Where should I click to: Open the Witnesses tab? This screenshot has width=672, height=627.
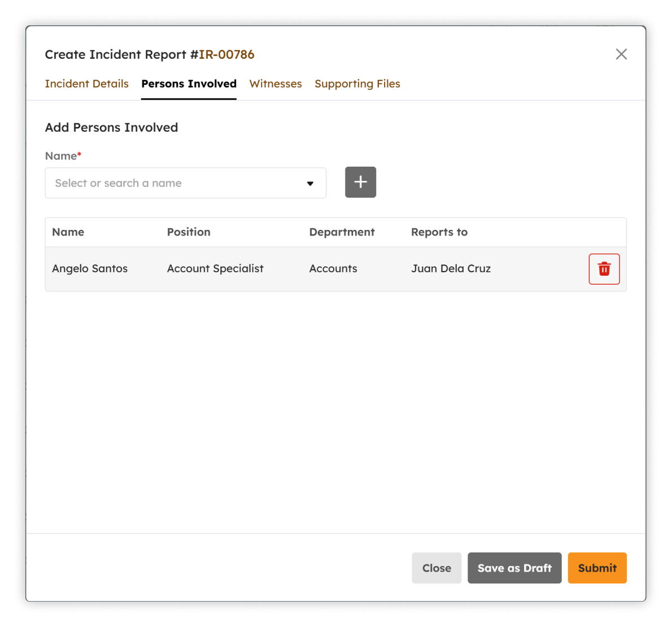[276, 84]
